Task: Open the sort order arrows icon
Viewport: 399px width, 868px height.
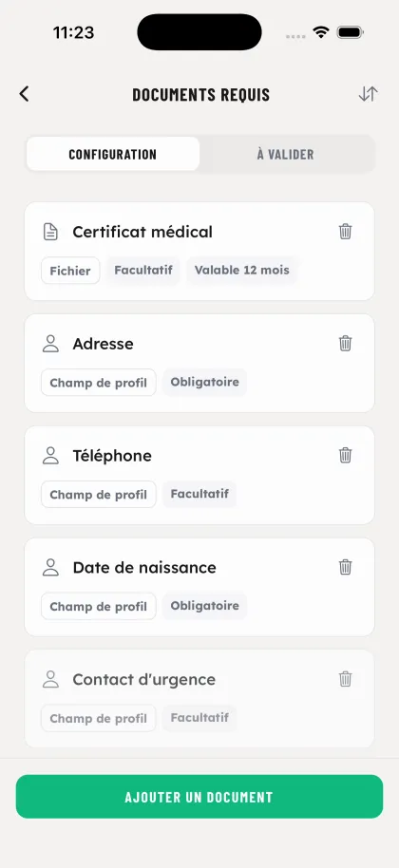Action: (368, 94)
